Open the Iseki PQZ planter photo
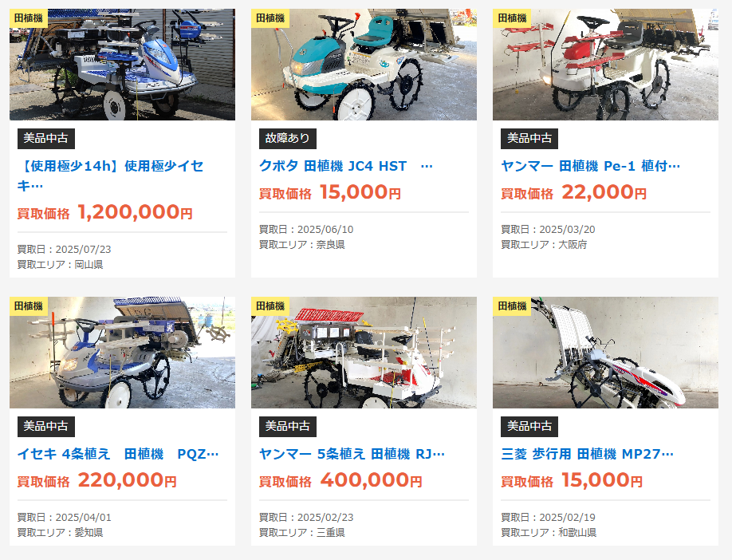 122,353
